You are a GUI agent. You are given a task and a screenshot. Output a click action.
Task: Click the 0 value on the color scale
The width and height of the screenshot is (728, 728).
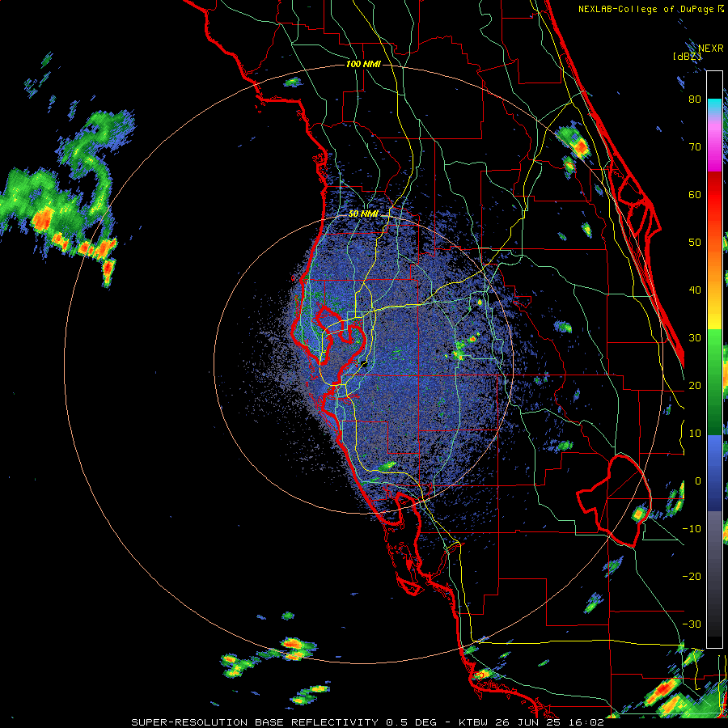tap(698, 481)
